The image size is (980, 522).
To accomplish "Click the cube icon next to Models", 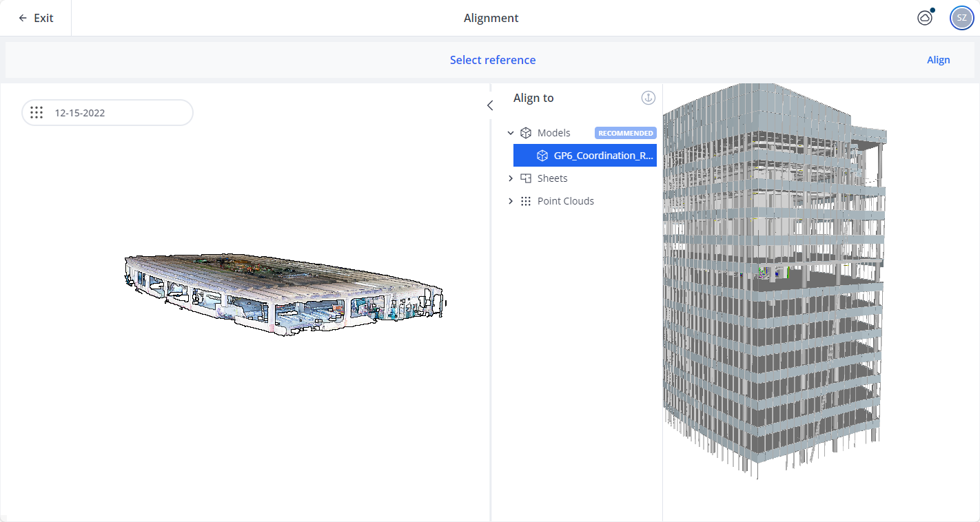I will [526, 133].
